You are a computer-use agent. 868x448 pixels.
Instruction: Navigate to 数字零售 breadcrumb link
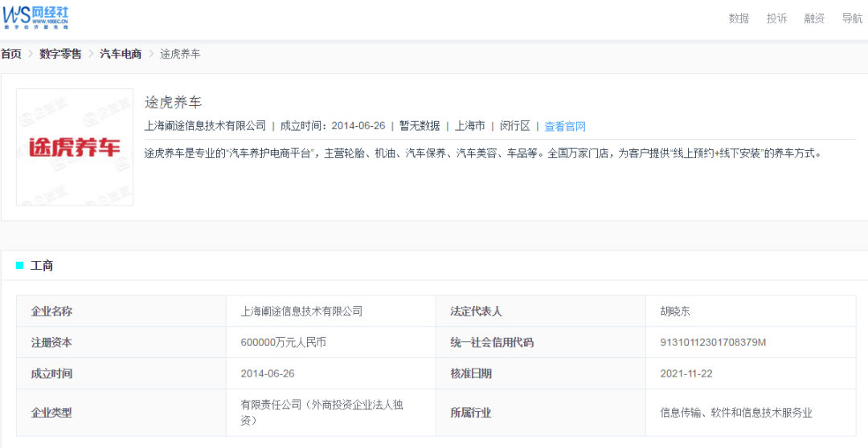(x=60, y=54)
